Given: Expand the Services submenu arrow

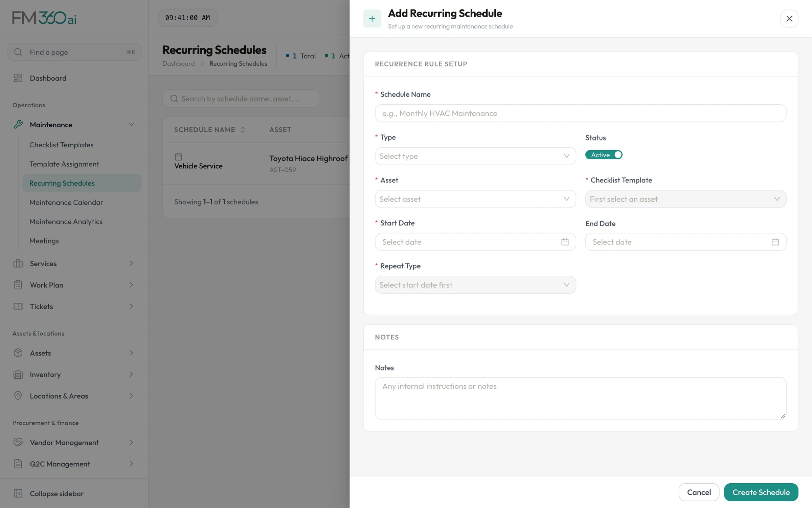Looking at the screenshot, I should [131, 263].
